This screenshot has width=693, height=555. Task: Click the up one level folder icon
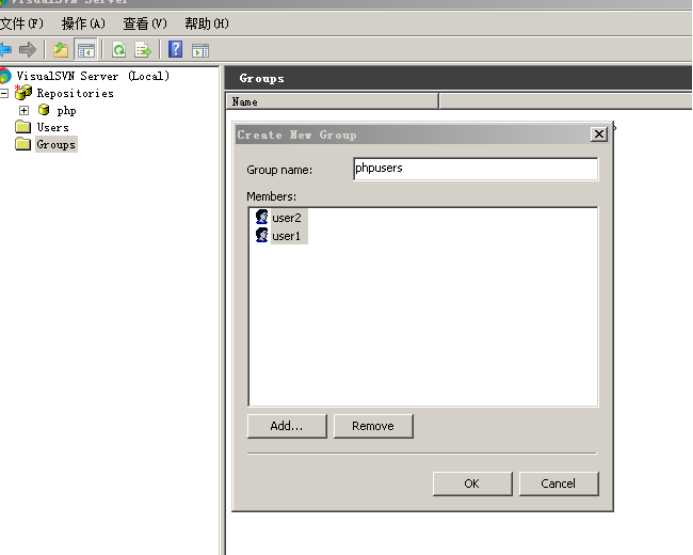point(61,49)
